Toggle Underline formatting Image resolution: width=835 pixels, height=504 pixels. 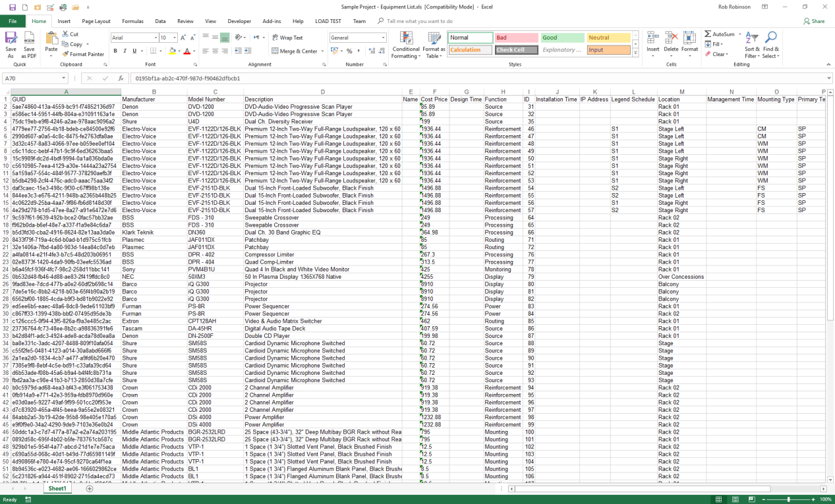click(134, 51)
